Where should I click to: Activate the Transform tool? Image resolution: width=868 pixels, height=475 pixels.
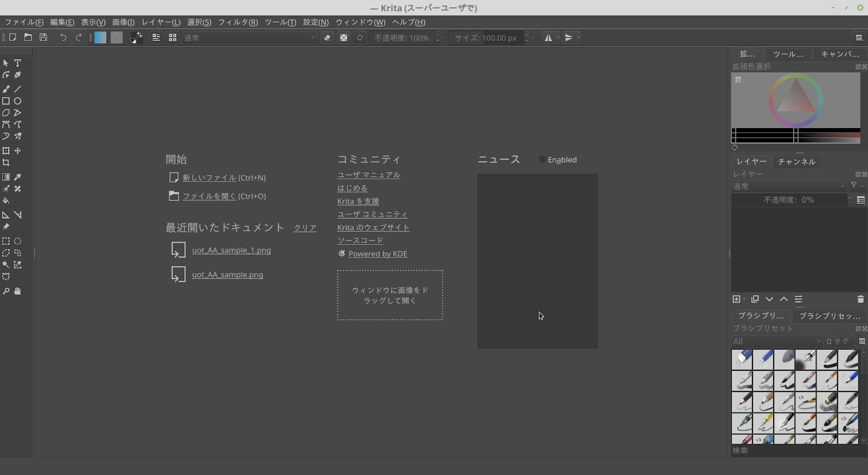6,151
